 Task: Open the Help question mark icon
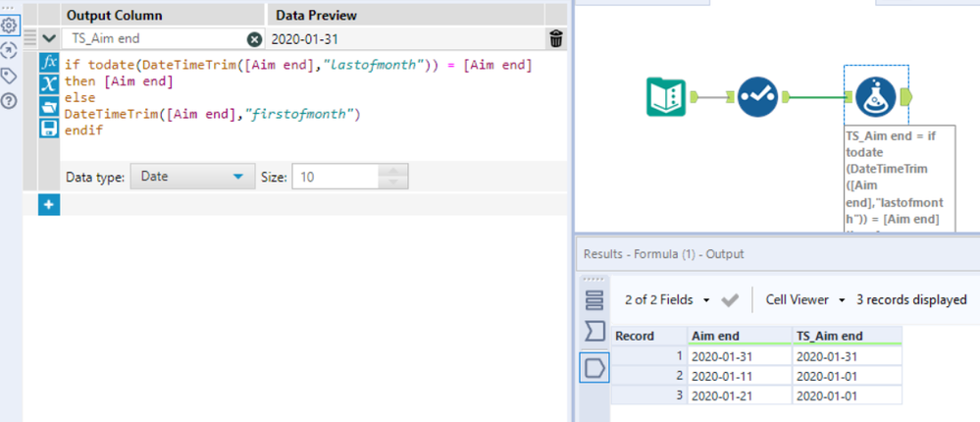click(10, 101)
